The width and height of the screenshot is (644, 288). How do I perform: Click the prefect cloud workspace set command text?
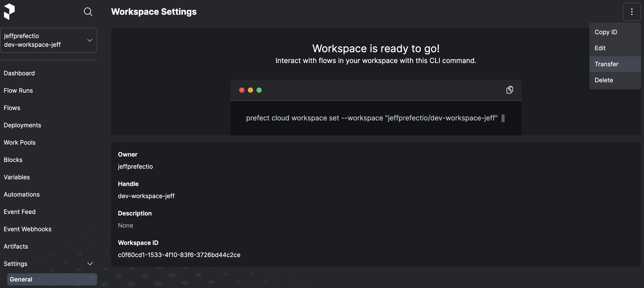click(372, 118)
